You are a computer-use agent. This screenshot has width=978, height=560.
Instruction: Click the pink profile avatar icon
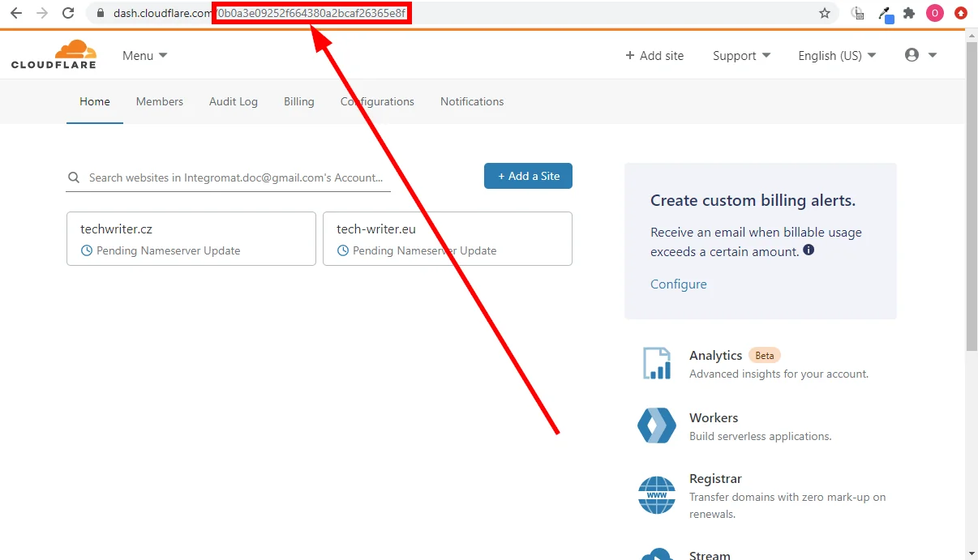(935, 13)
